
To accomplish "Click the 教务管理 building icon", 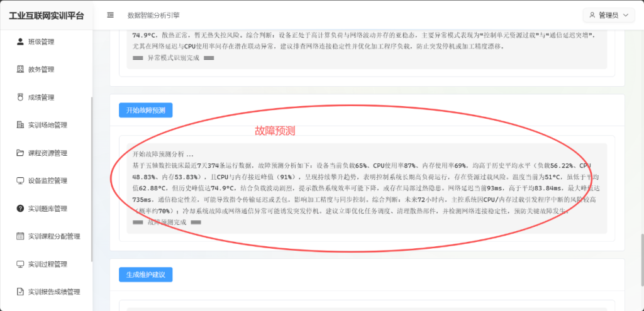I will point(19,70).
